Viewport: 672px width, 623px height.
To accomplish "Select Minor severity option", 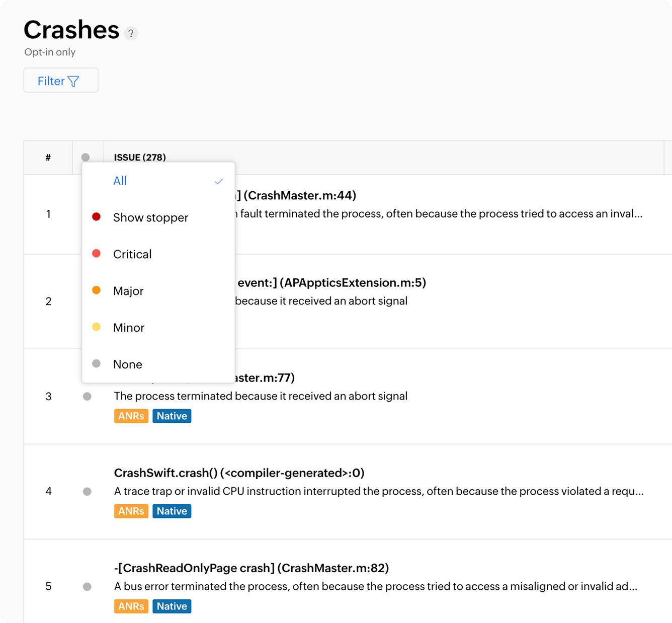I will coord(129,328).
